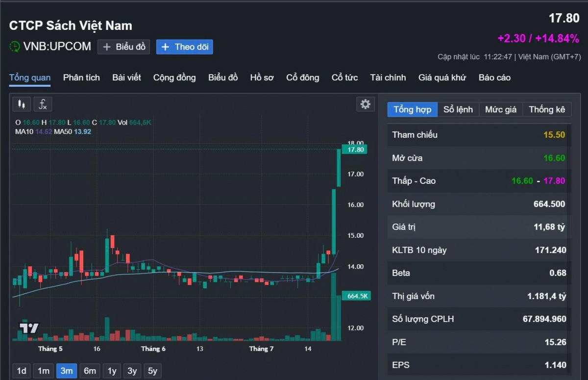Set chart range to 5y
The height and width of the screenshot is (380, 588).
tap(152, 371)
